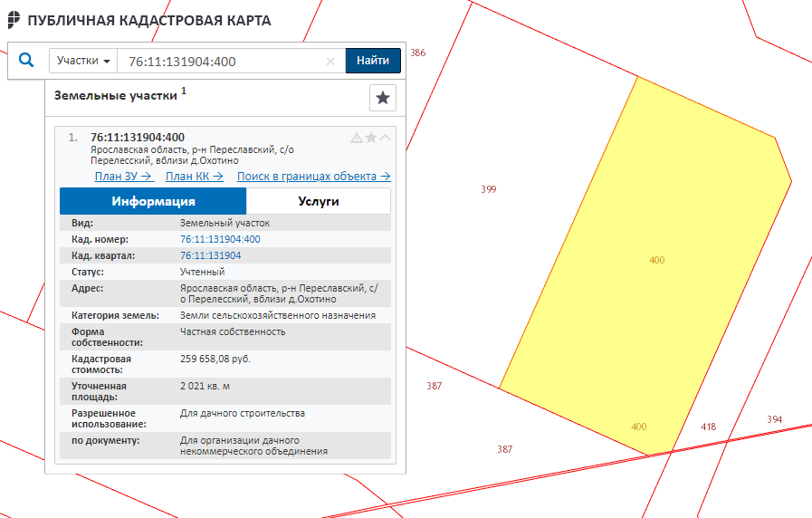Open the План КК link
812x518 pixels.
195,176
